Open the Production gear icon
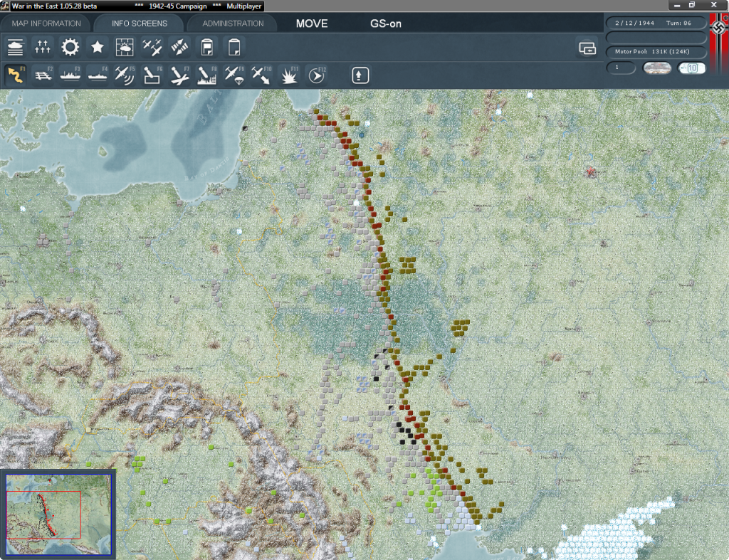This screenshot has height=560, width=729. pos(70,48)
